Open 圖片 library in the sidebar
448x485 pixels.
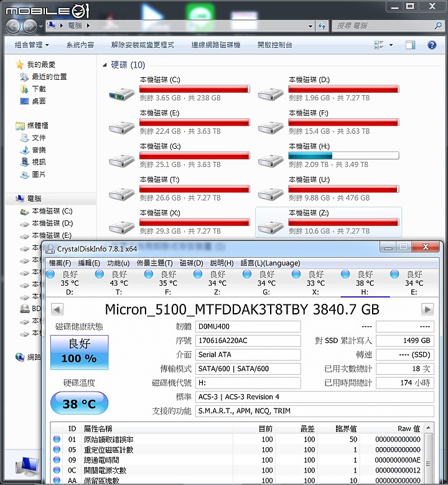point(39,174)
